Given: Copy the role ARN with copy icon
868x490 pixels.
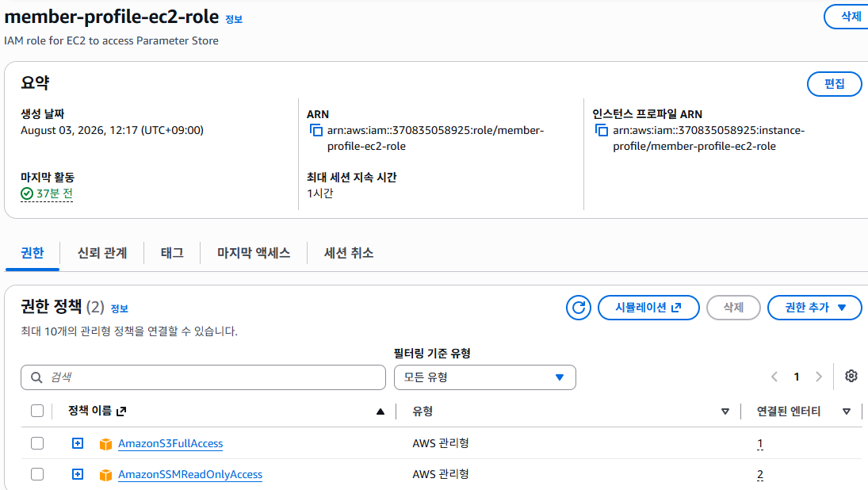Looking at the screenshot, I should pos(315,131).
